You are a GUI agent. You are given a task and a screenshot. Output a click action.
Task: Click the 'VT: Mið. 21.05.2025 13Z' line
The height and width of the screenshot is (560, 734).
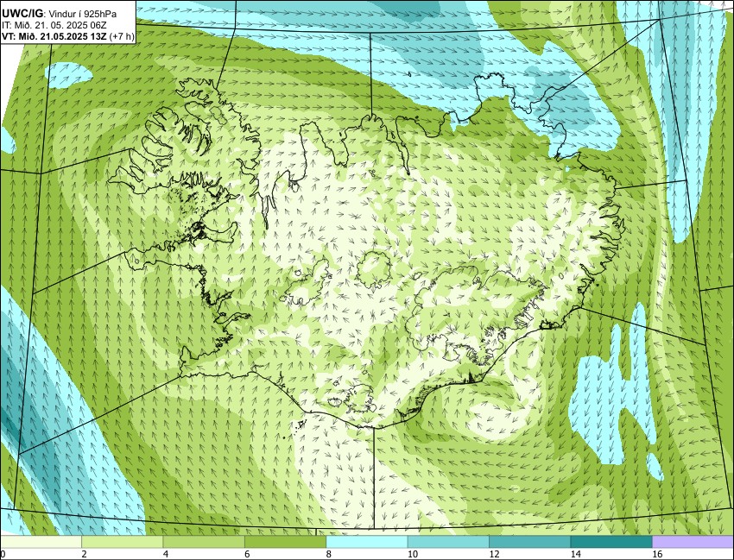54,36
